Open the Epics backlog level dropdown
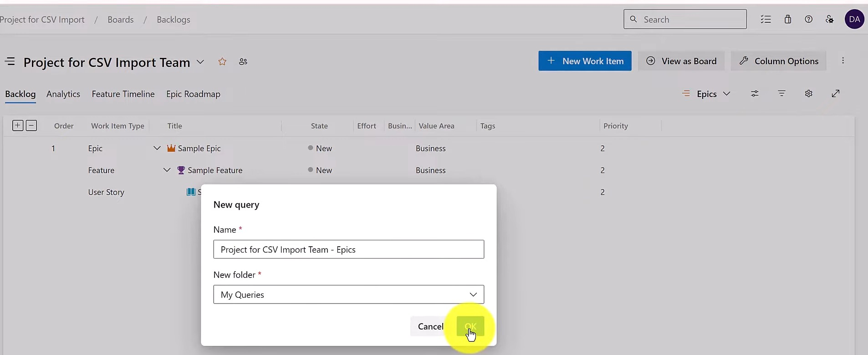Viewport: 868px width, 355px height. (713, 94)
